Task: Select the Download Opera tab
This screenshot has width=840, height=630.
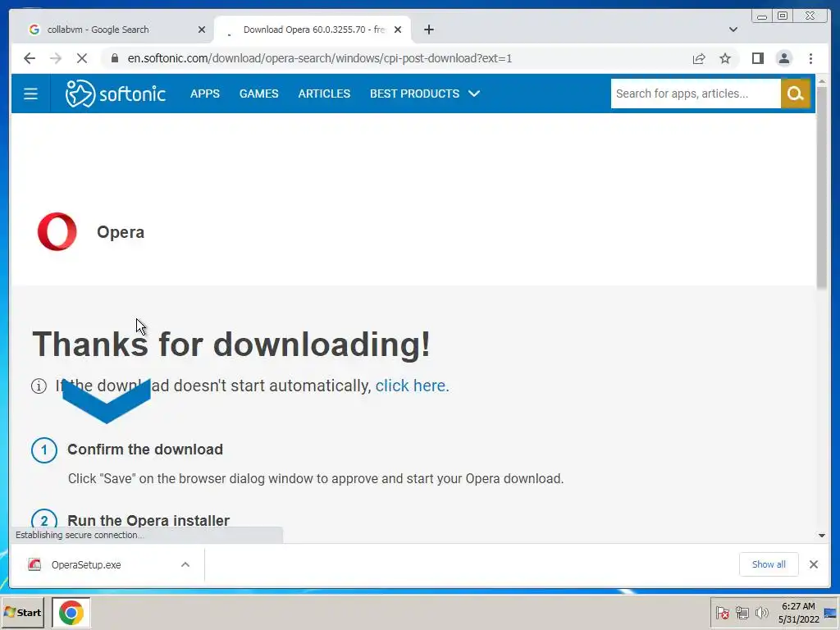Action: click(313, 30)
